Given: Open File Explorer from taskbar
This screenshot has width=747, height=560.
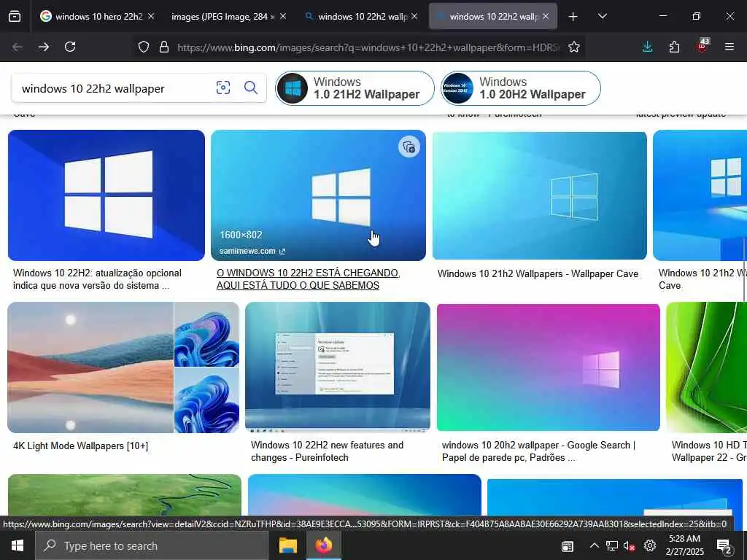Looking at the screenshot, I should click(x=287, y=545).
